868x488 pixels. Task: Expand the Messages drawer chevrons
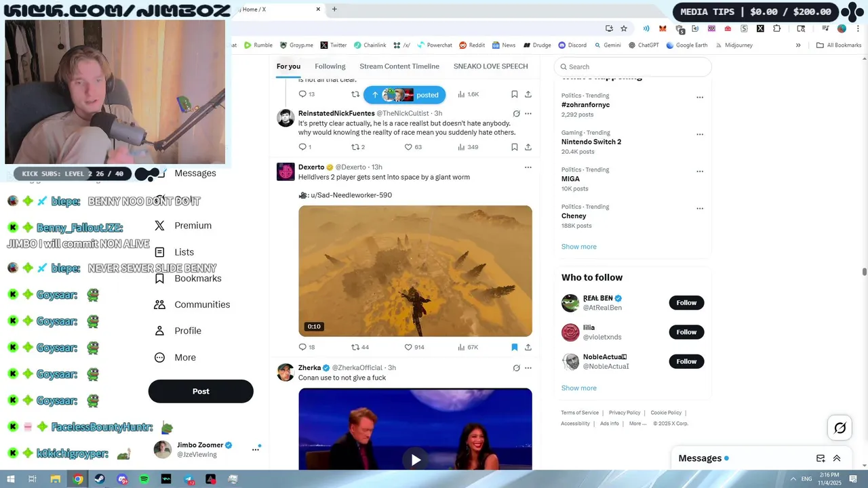coord(837,458)
